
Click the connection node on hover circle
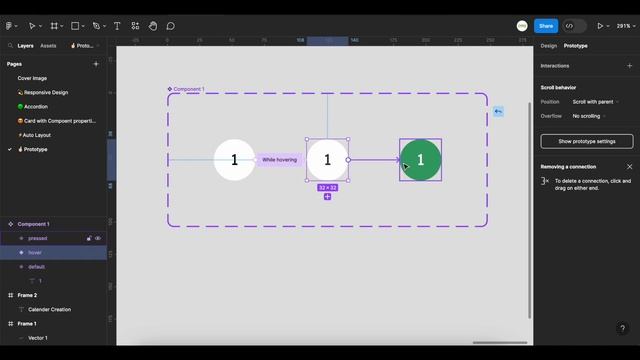(x=348, y=160)
